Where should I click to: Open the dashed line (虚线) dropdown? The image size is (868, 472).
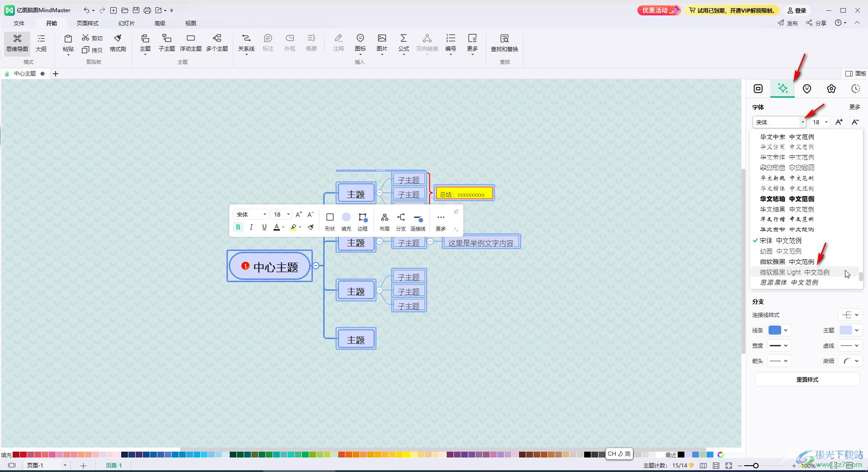pos(850,345)
